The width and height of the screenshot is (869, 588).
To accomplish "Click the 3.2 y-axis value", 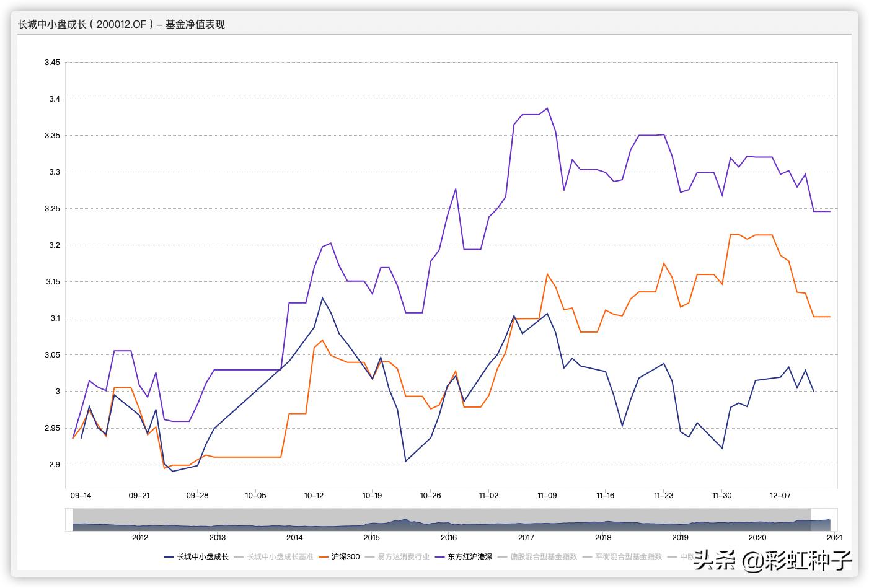I will [x=54, y=245].
